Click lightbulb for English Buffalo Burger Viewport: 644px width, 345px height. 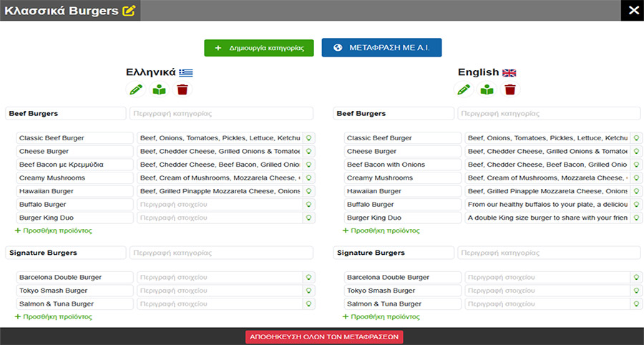pos(637,205)
